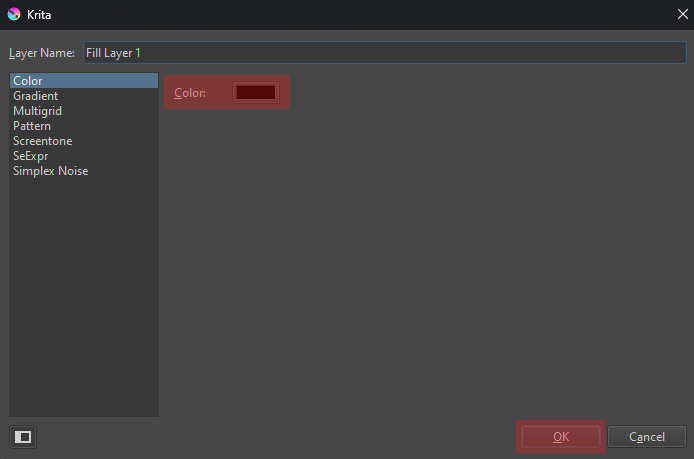Click blank space below Simplex Noise in list

pos(83,300)
